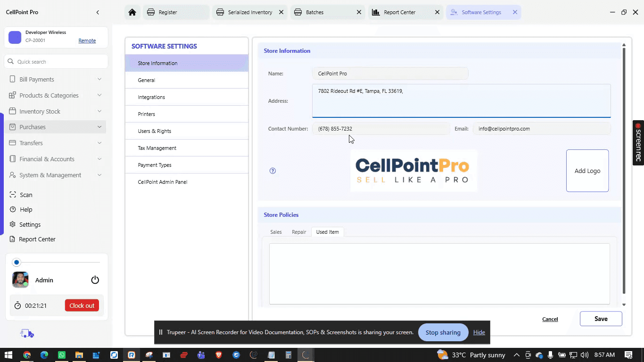
Task: Click the delivery truck icon
Action: (27, 334)
